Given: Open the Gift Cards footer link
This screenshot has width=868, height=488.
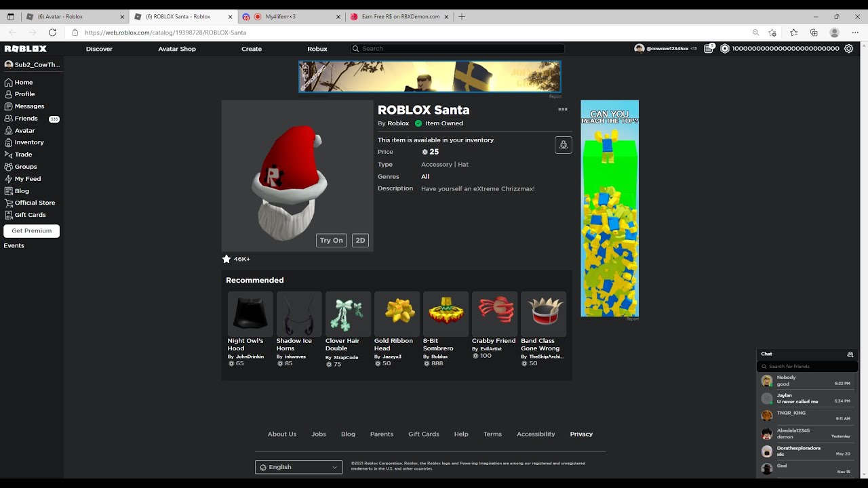Looking at the screenshot, I should coord(424,434).
